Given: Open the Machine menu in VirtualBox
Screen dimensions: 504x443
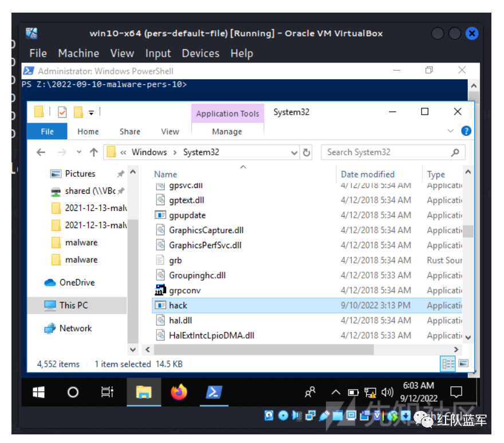Looking at the screenshot, I should [78, 53].
